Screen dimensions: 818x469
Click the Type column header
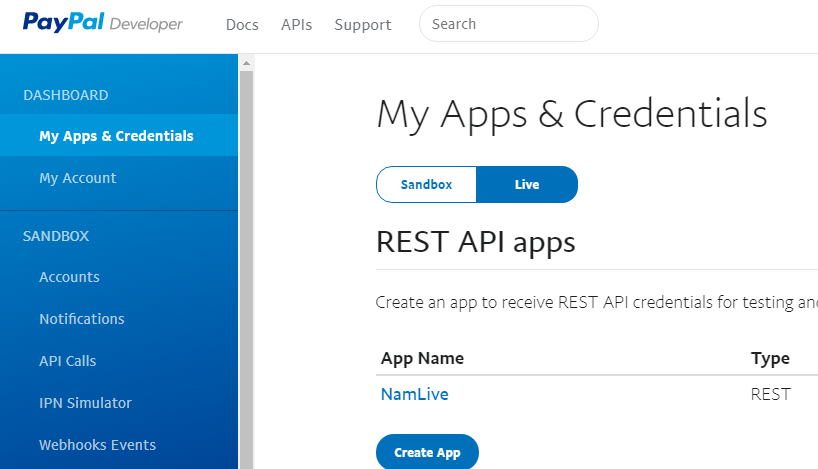pyautogui.click(x=770, y=358)
